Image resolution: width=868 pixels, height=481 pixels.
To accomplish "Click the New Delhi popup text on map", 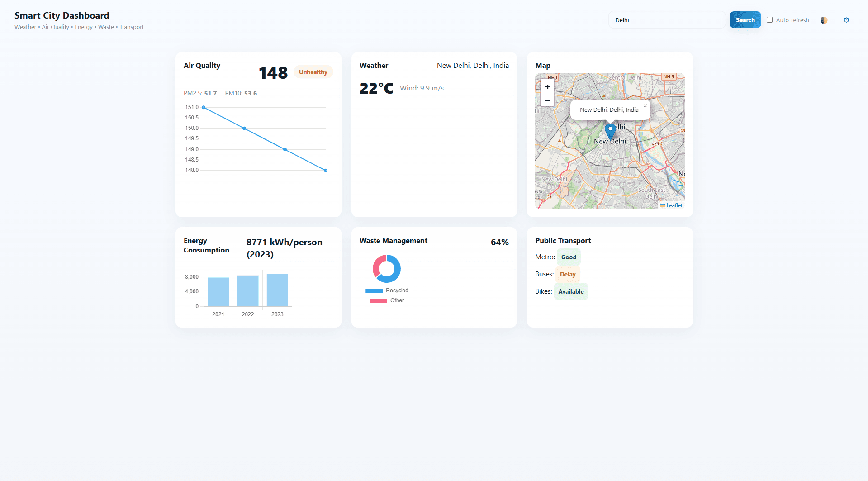I will coord(609,110).
